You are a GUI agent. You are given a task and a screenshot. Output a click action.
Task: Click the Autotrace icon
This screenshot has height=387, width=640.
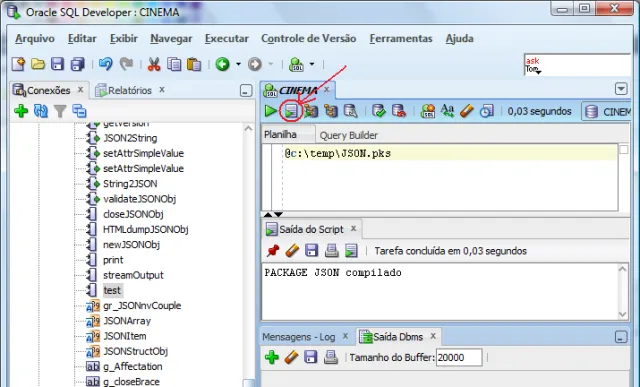point(311,111)
